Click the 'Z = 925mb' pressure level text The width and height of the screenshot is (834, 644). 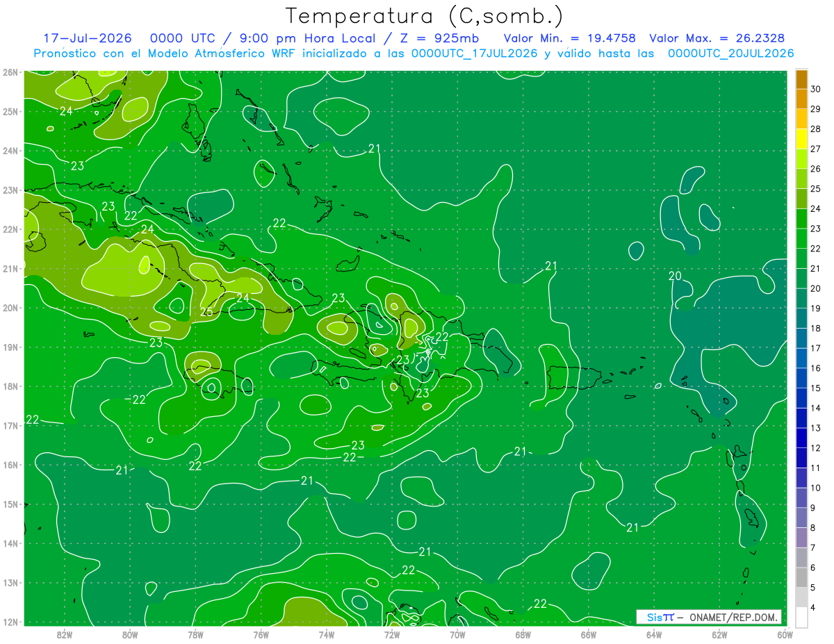[x=433, y=38]
